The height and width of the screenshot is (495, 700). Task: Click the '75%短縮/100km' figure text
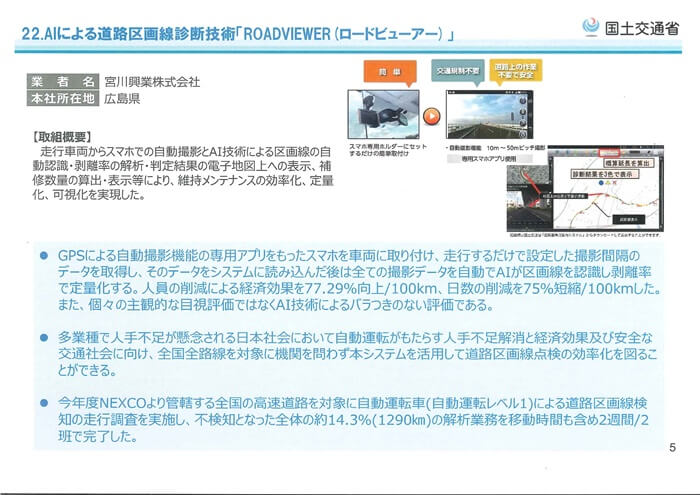[578, 289]
